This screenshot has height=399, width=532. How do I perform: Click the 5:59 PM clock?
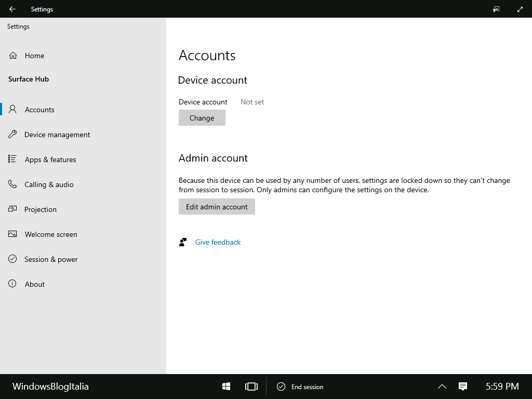pyautogui.click(x=502, y=387)
